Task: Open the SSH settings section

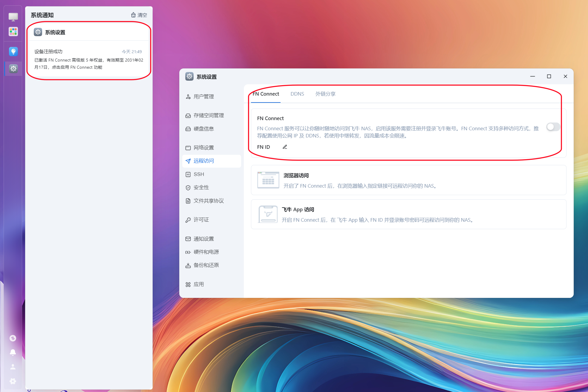Action: (x=199, y=174)
